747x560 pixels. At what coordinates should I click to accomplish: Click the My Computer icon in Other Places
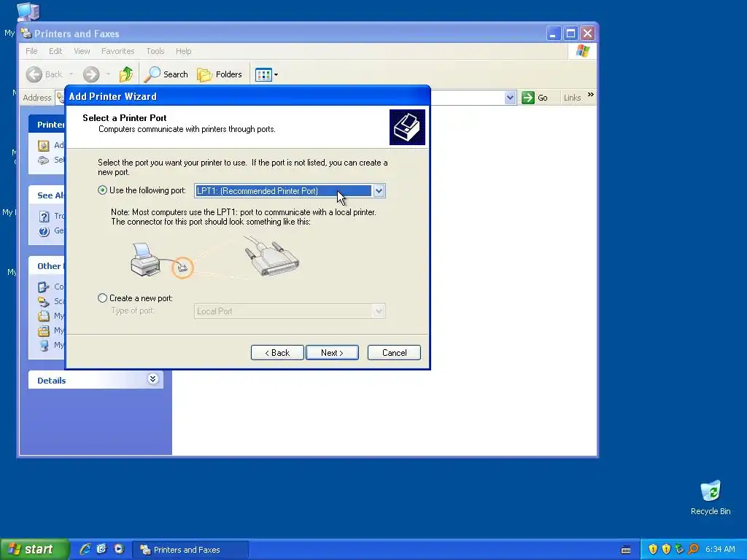[44, 345]
